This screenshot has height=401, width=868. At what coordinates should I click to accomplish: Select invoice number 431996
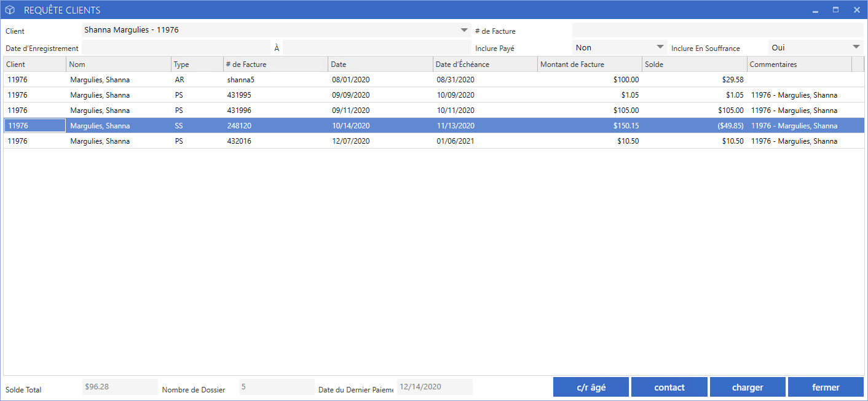point(276,111)
